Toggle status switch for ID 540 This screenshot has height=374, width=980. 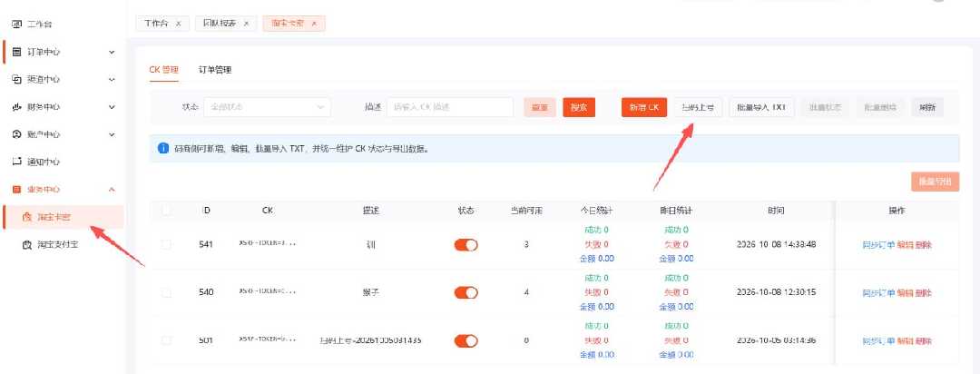tap(466, 292)
